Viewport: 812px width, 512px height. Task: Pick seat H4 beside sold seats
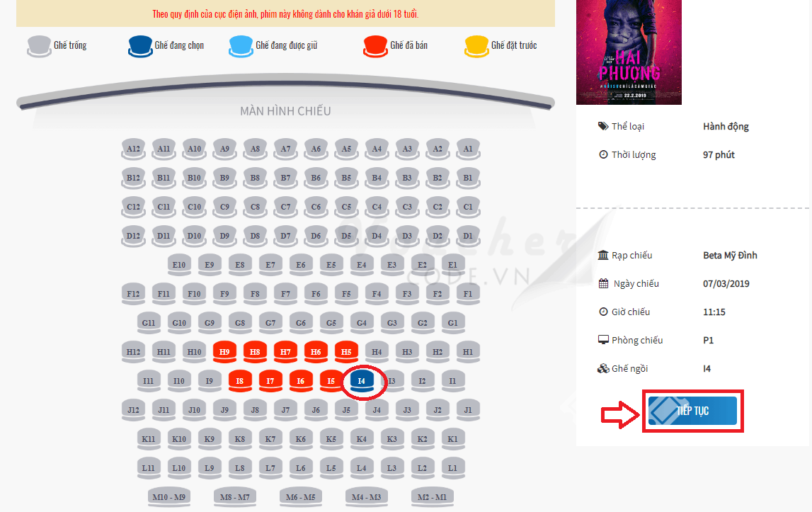coord(377,353)
